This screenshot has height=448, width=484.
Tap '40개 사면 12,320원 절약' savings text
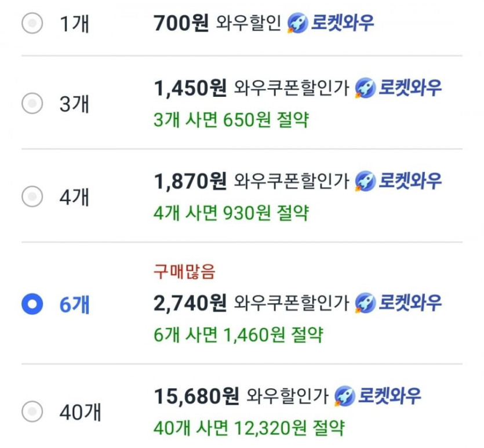[x=249, y=428]
